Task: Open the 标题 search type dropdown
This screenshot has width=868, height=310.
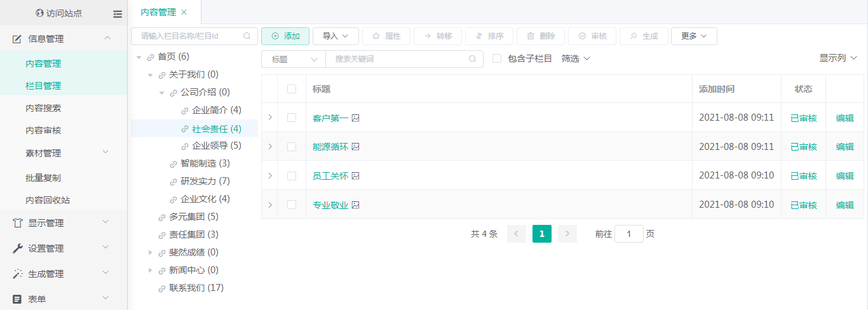Action: pyautogui.click(x=293, y=59)
